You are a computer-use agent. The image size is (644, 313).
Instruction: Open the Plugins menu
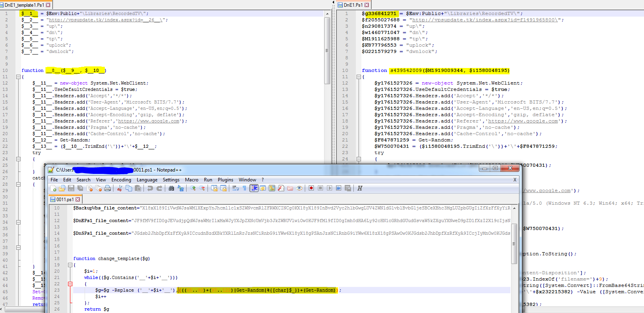pos(225,180)
